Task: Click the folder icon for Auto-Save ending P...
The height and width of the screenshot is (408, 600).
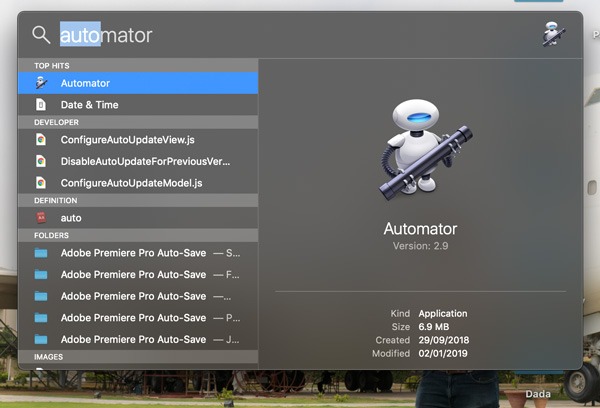Action: pyautogui.click(x=41, y=318)
